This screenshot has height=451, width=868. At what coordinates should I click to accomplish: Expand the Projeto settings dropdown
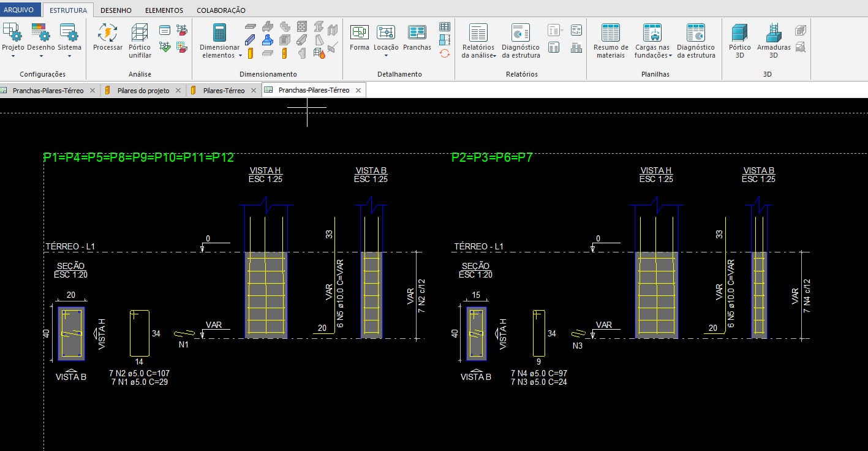coord(13,56)
